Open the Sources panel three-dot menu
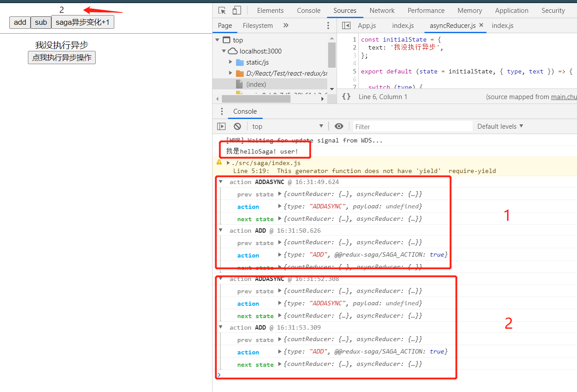 [328, 26]
